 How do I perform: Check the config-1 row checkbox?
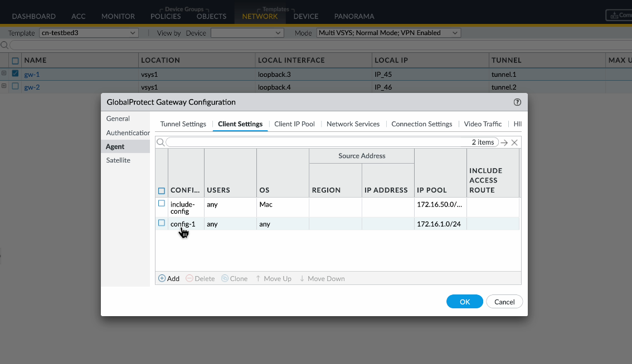coord(162,223)
